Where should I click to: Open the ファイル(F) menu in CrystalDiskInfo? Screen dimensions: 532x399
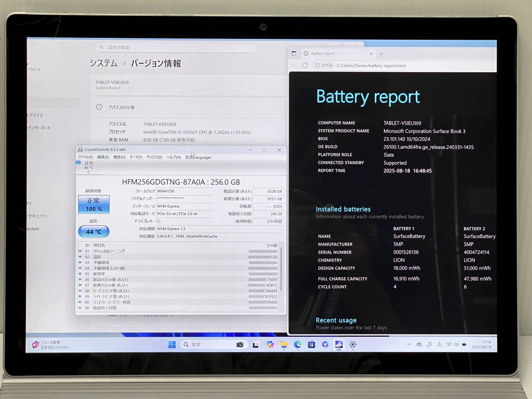85,157
